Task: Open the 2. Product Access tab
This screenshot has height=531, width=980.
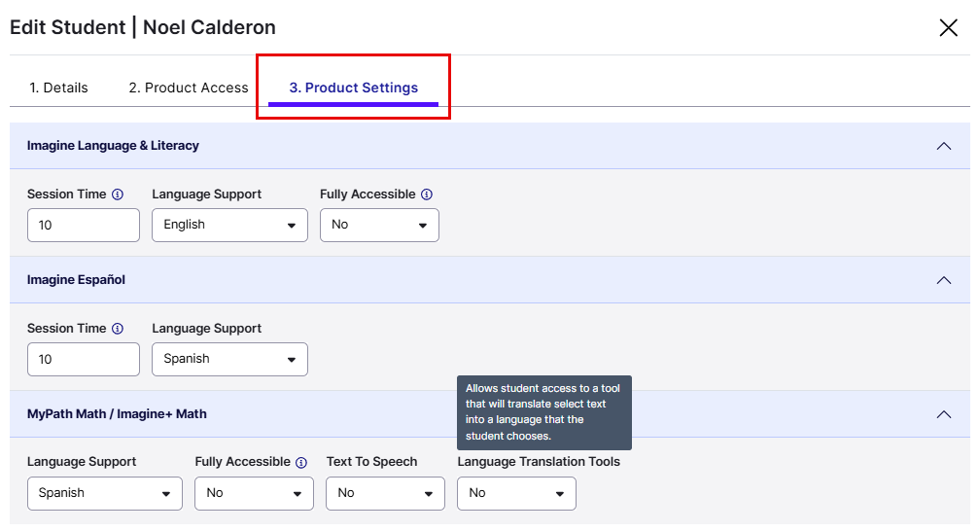Action: (x=189, y=88)
